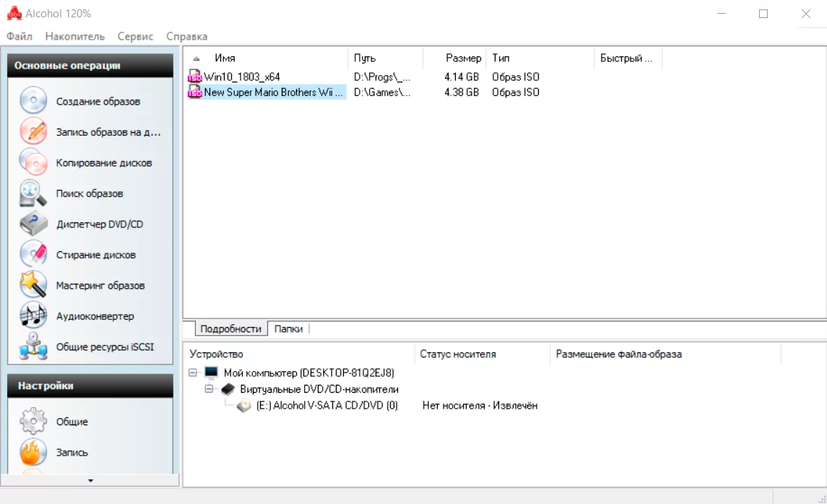Open the Справка menu

point(187,36)
